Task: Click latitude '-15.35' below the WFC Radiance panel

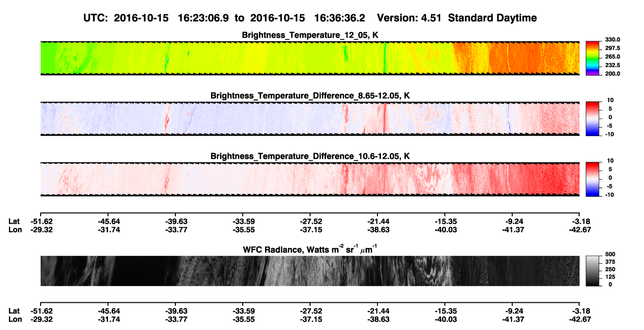Action: pos(445,311)
